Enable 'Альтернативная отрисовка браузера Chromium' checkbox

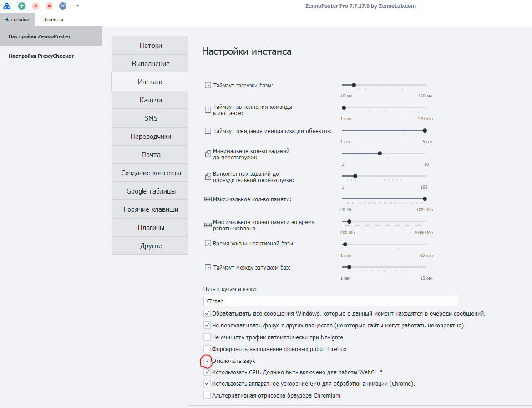[207, 395]
